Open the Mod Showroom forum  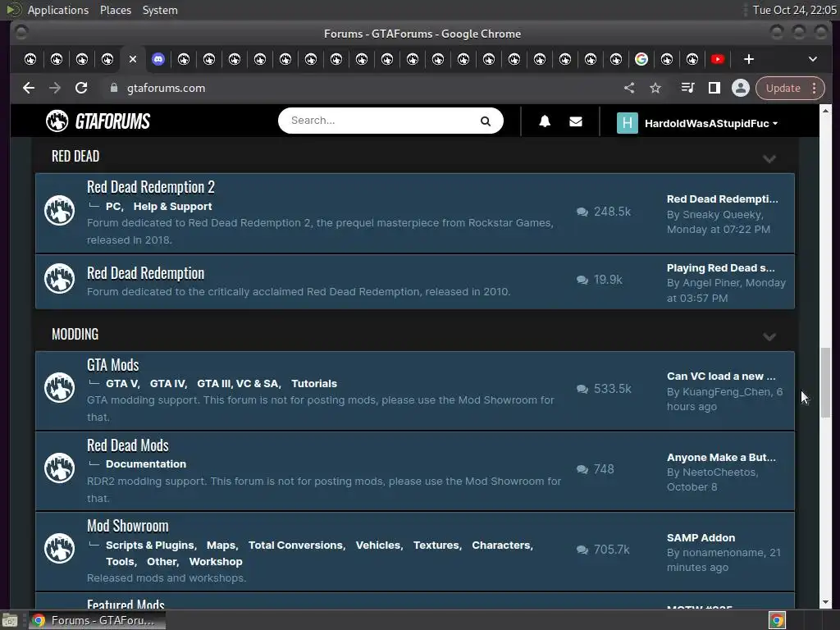tap(127, 526)
